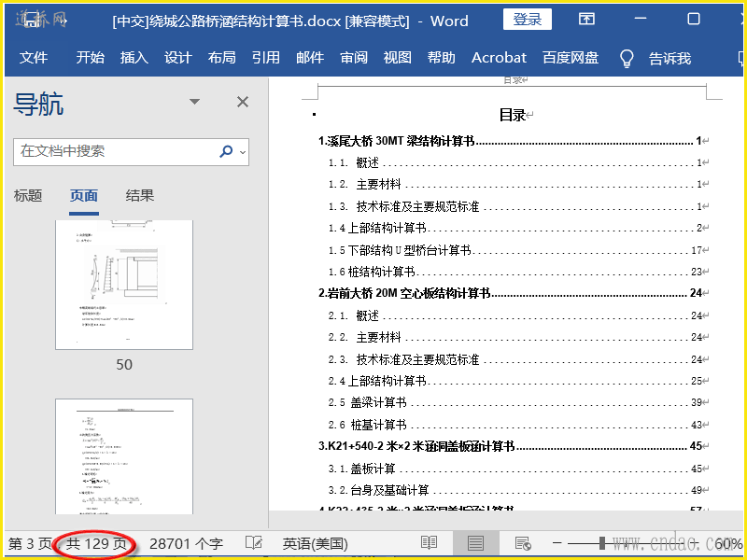Click TOC entry 1.6 桩结构计算书

point(514,272)
